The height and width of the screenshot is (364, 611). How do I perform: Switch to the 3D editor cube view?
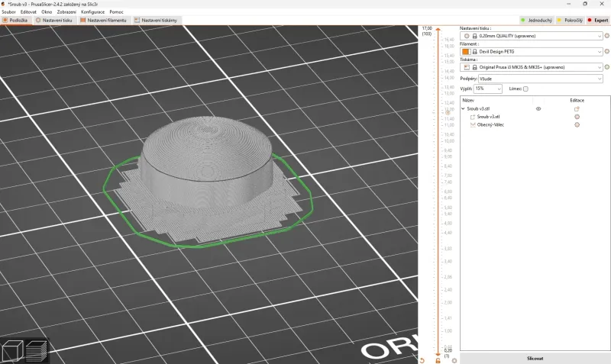coord(12,350)
